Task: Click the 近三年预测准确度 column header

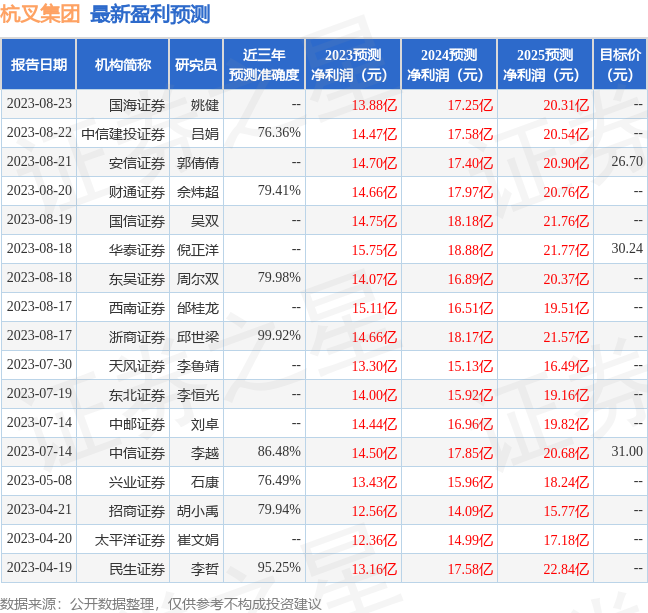Action: [x=264, y=64]
